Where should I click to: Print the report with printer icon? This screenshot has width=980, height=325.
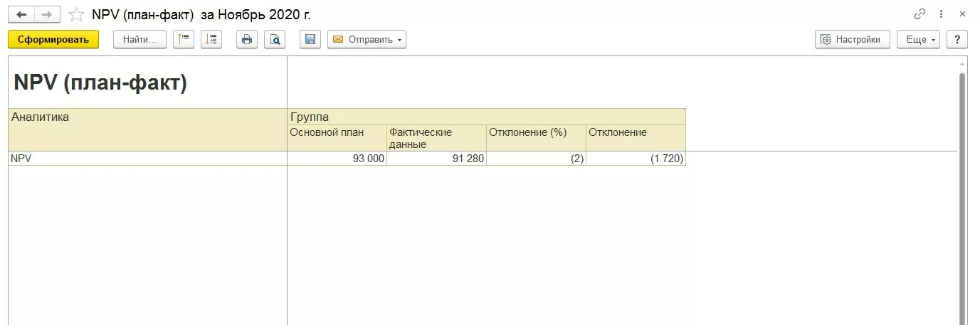pos(247,39)
